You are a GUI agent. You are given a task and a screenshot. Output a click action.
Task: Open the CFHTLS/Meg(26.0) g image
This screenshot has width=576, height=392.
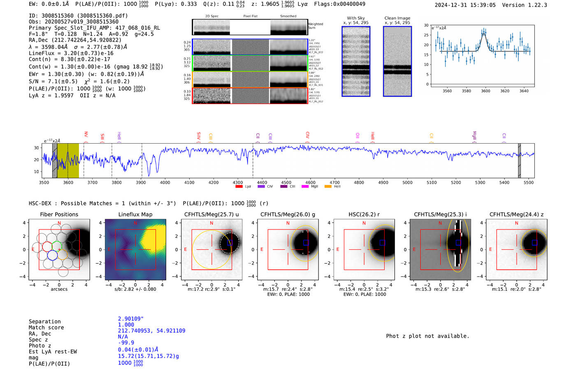(x=288, y=250)
